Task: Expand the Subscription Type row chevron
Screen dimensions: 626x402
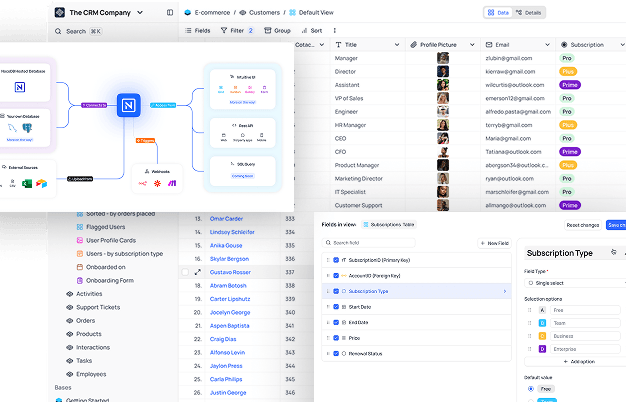Action: [505, 291]
